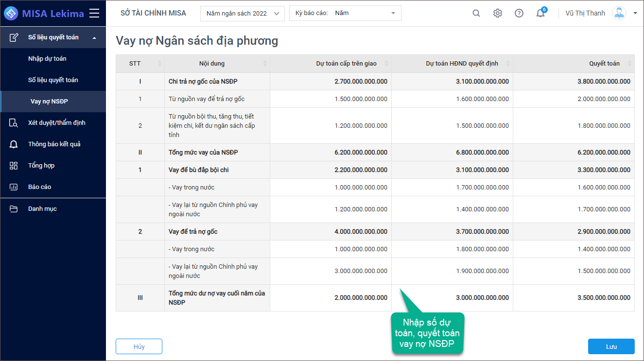View notifications bell with badge
The height and width of the screenshot is (361, 644).
541,13
